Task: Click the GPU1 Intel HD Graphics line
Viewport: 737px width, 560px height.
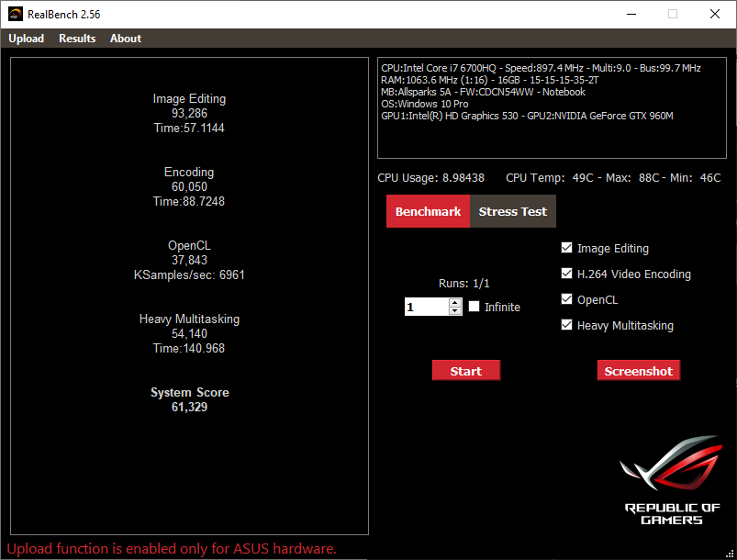Action: (527, 116)
